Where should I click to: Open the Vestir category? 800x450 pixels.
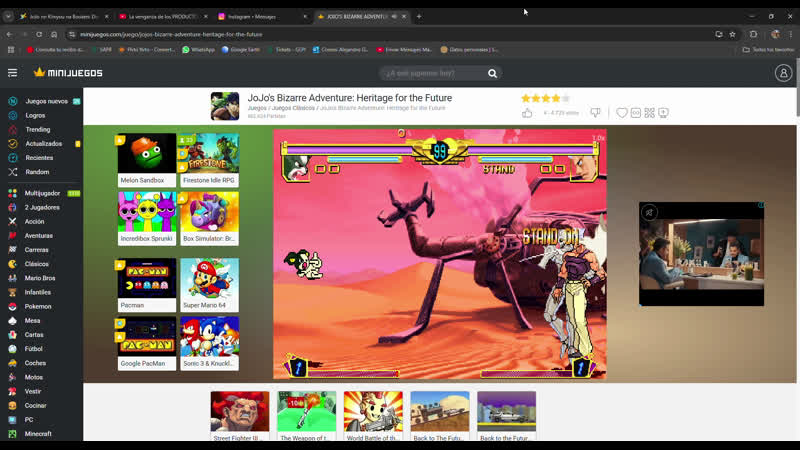(x=33, y=391)
